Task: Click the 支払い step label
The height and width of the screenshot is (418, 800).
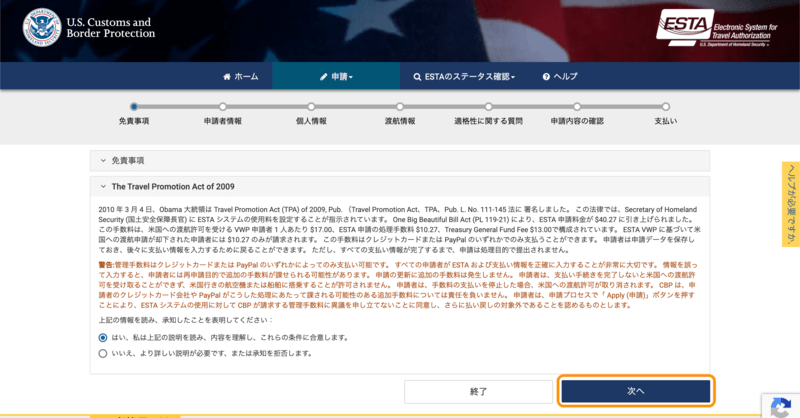Action: (x=666, y=121)
